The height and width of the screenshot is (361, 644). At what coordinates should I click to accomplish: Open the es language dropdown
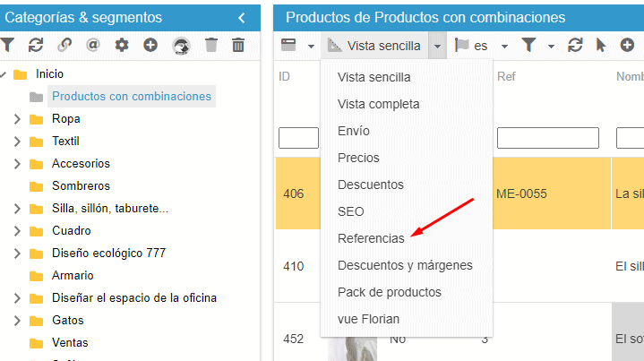tap(504, 46)
